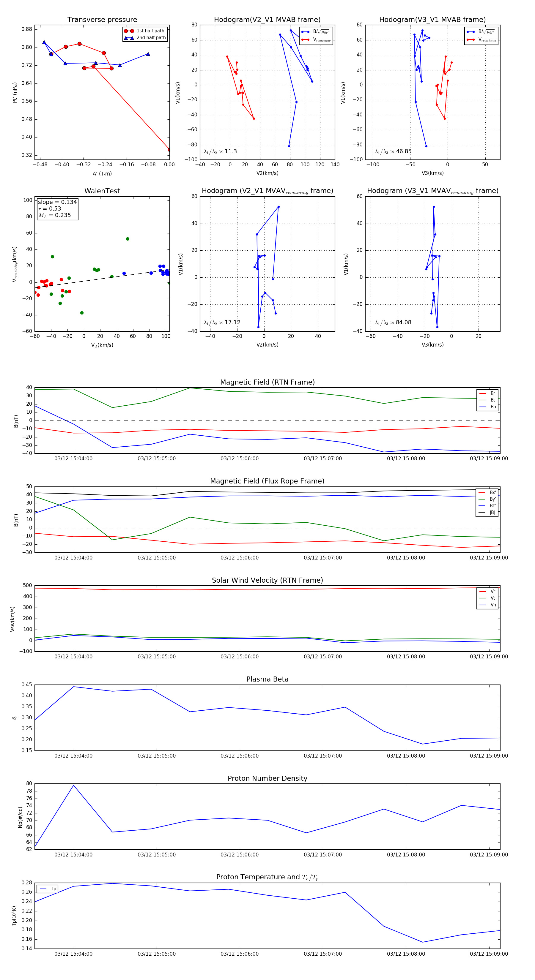Click the "Solar Wind Velocity (RTN Frame)" title
The image size is (535, 980).
[x=267, y=580]
